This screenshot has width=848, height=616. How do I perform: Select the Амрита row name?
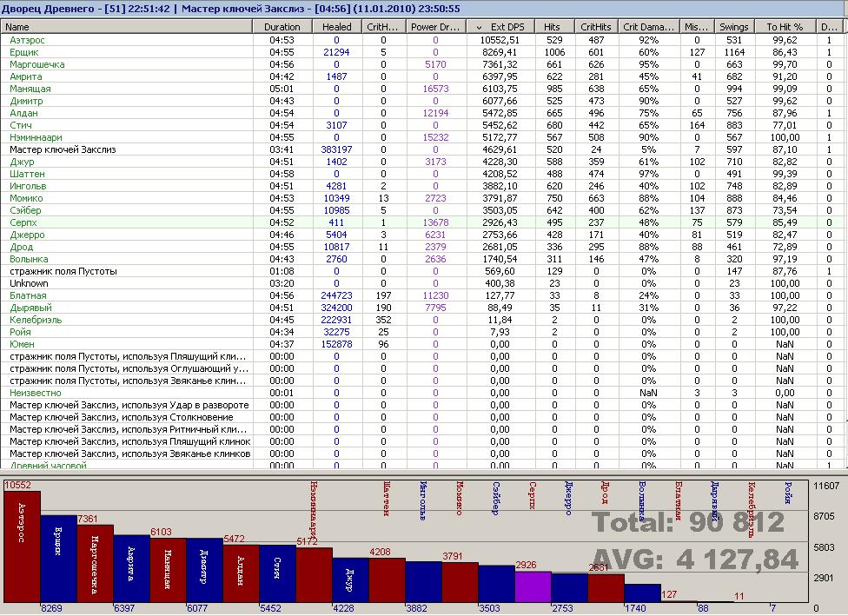[25, 76]
